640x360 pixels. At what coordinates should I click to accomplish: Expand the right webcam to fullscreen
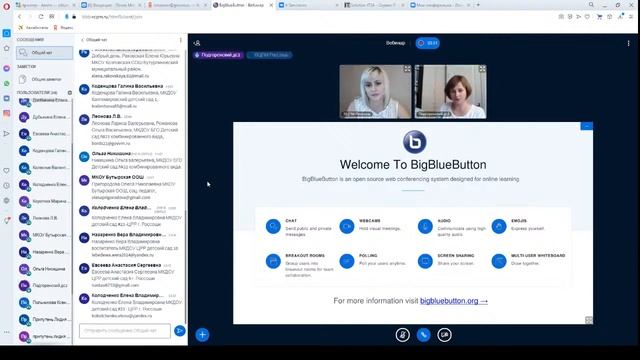pos(482,69)
